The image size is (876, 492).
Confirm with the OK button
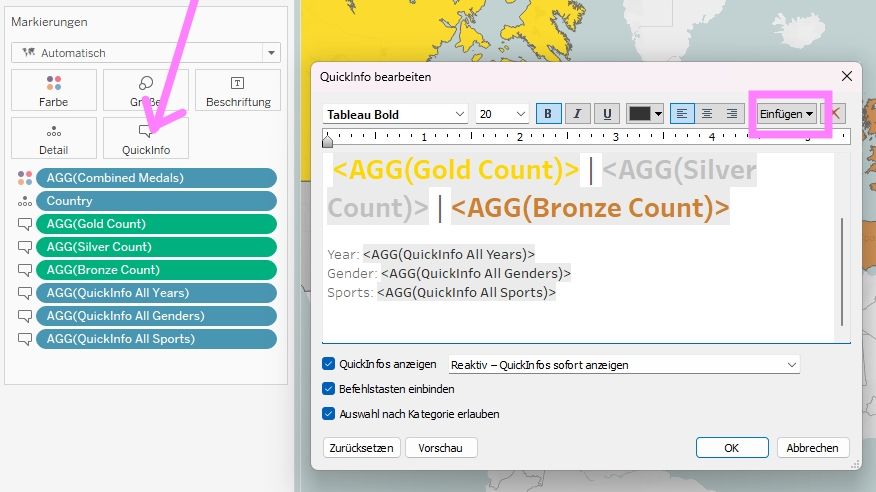click(732, 448)
